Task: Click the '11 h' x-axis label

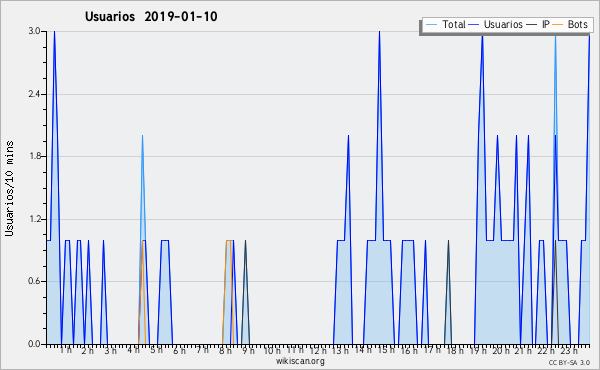Action: tap(295, 350)
